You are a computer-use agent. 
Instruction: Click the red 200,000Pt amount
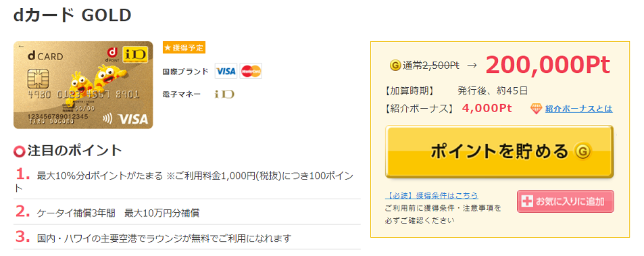point(548,65)
